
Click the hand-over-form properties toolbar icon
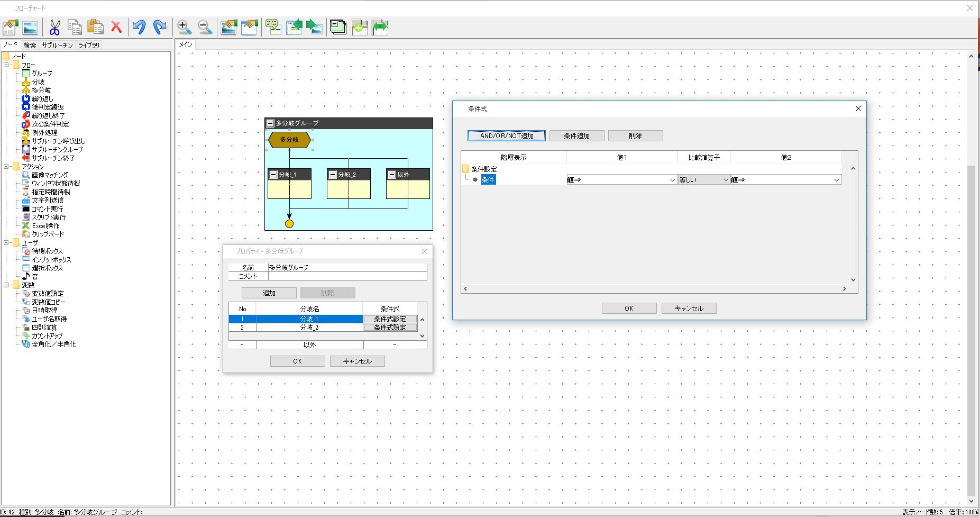[11, 27]
